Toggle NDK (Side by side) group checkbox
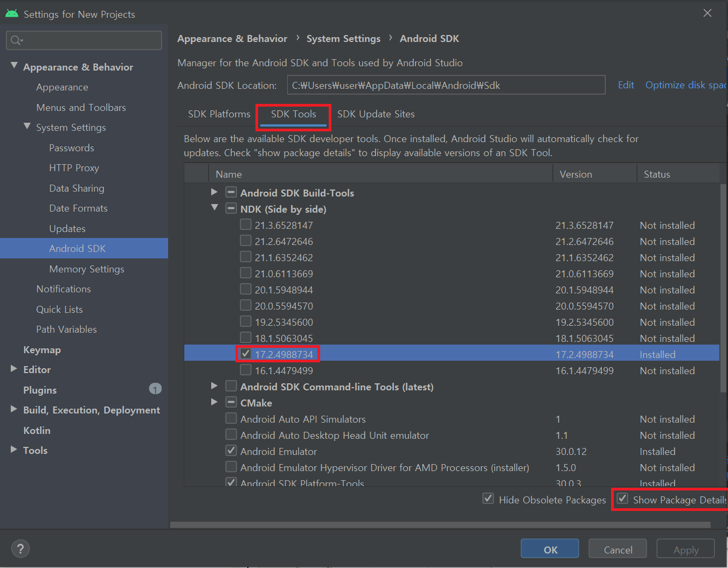Screen dimensions: 728x568 click(x=231, y=208)
